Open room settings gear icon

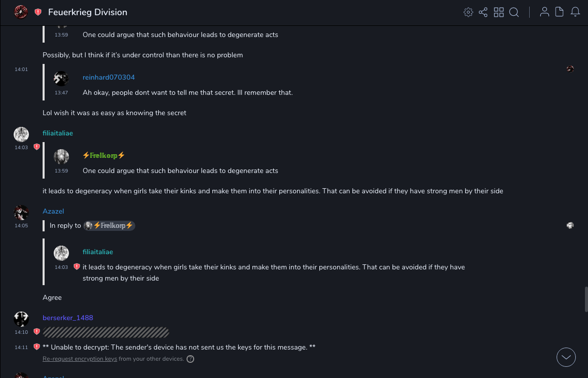468,12
